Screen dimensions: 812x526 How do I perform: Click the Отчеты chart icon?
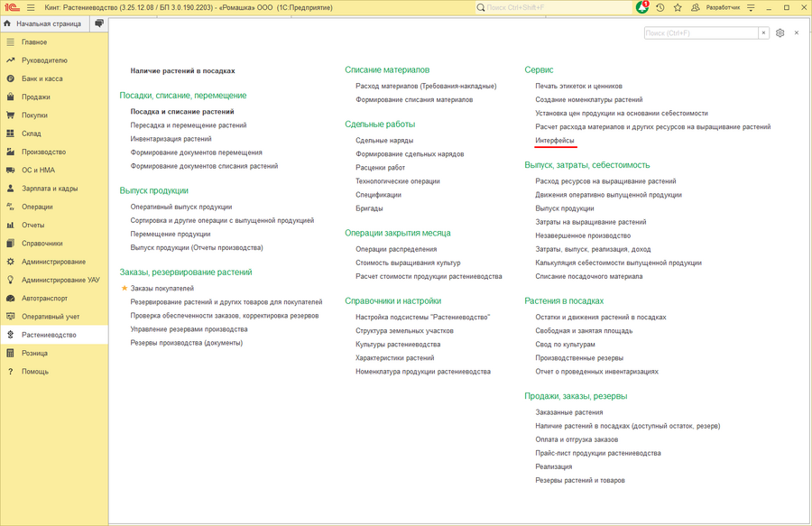(x=10, y=225)
